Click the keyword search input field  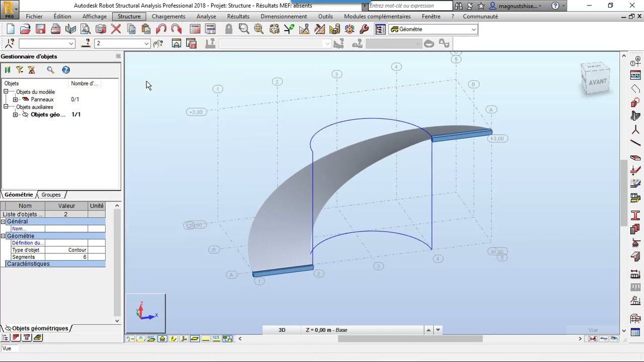coord(411,6)
